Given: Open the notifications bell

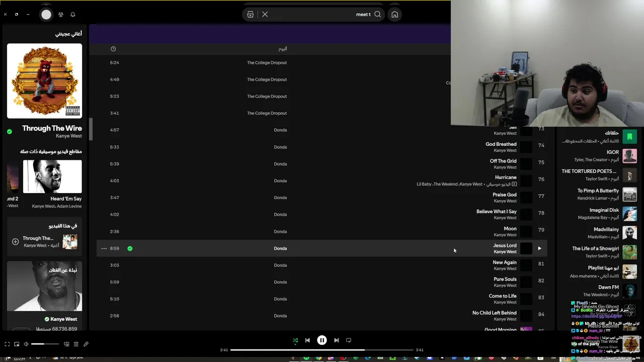Looking at the screenshot, I should pos(72,15).
